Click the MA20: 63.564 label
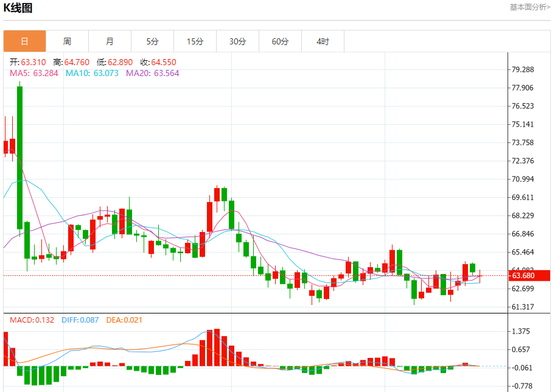Image resolution: width=555 pixels, height=392 pixels. (x=153, y=73)
